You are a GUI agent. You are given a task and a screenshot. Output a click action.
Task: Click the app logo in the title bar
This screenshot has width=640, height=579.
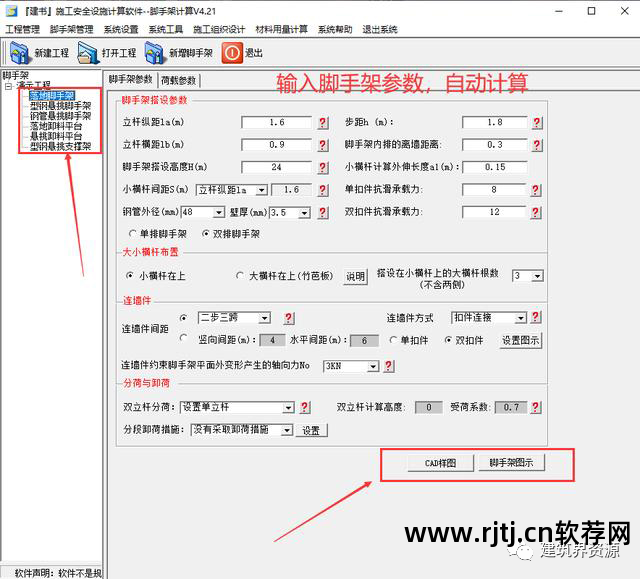(11, 11)
